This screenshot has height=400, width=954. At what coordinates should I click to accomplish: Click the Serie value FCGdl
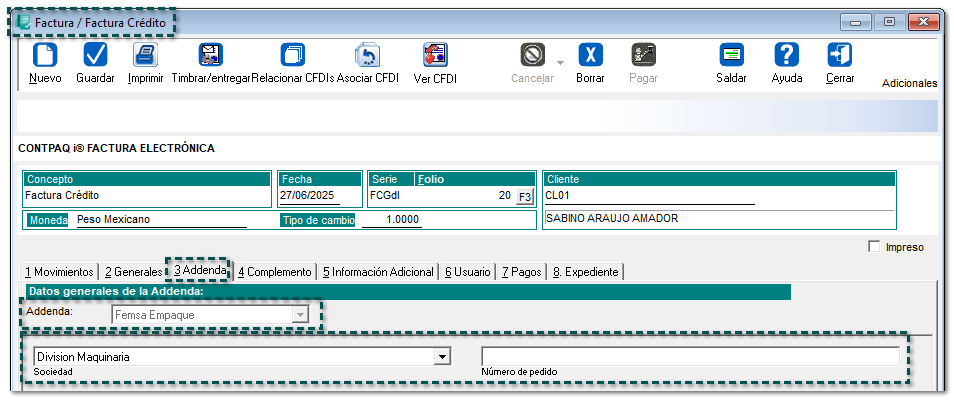383,196
